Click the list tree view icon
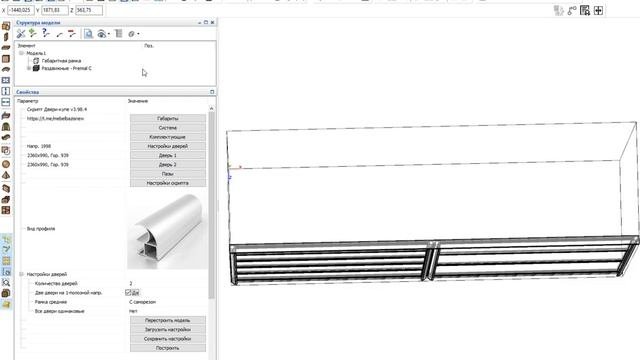Screen dimensions: 640x360 (119, 34)
